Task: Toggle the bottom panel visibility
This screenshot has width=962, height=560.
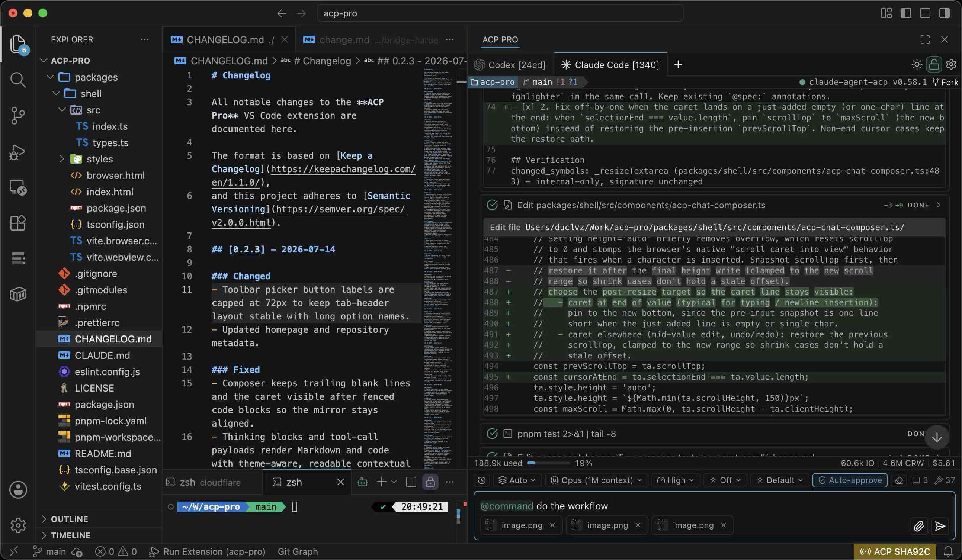Action: tap(925, 13)
